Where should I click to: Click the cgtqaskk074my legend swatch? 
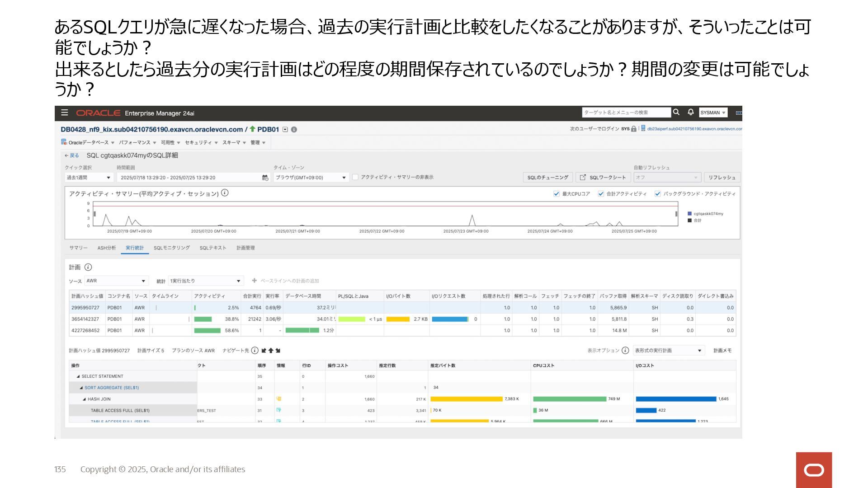coord(689,214)
